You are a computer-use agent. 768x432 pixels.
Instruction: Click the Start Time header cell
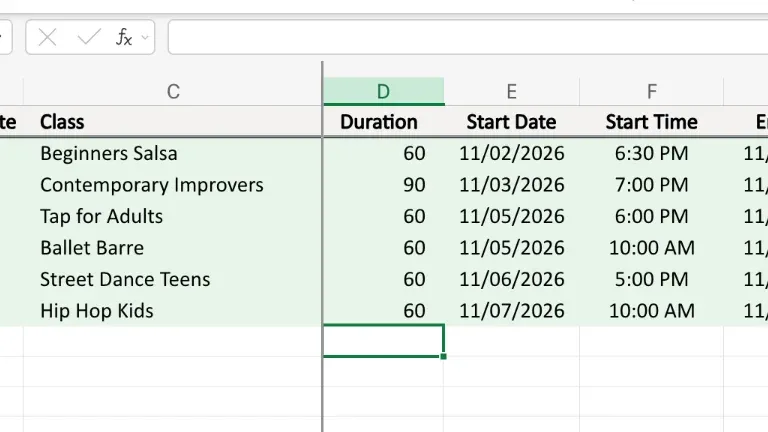[x=651, y=122]
